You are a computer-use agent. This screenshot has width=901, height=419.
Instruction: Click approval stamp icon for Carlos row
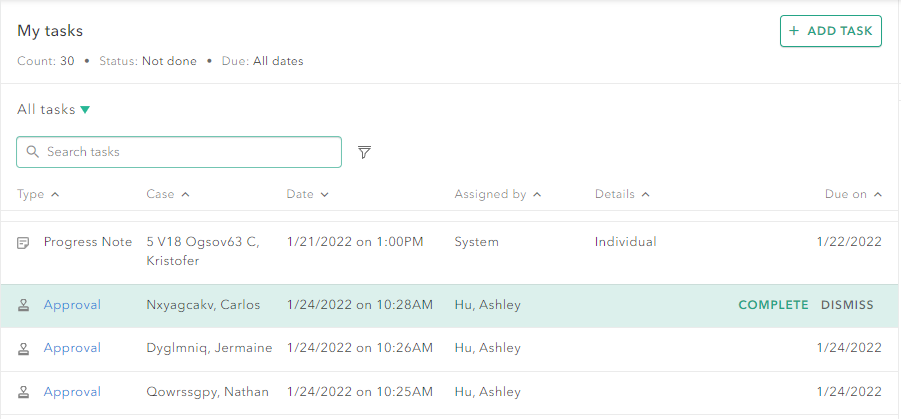click(23, 305)
